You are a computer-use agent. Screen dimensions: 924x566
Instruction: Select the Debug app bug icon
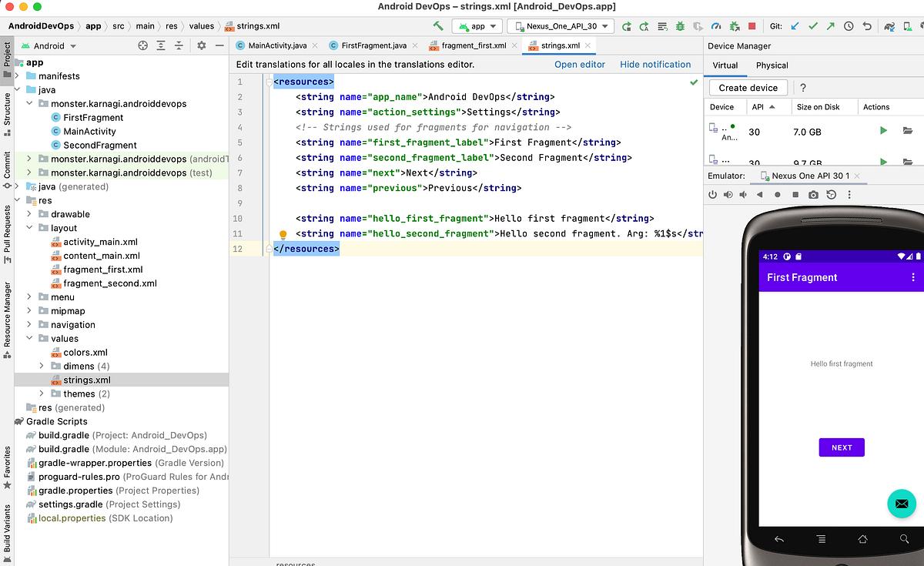click(x=681, y=25)
